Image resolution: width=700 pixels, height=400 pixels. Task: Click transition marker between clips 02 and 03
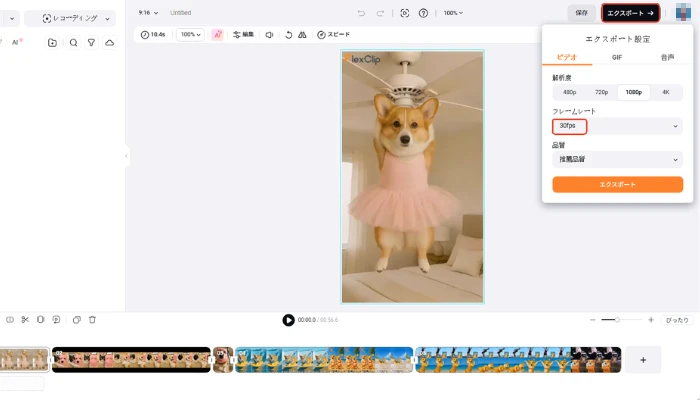pos(212,360)
